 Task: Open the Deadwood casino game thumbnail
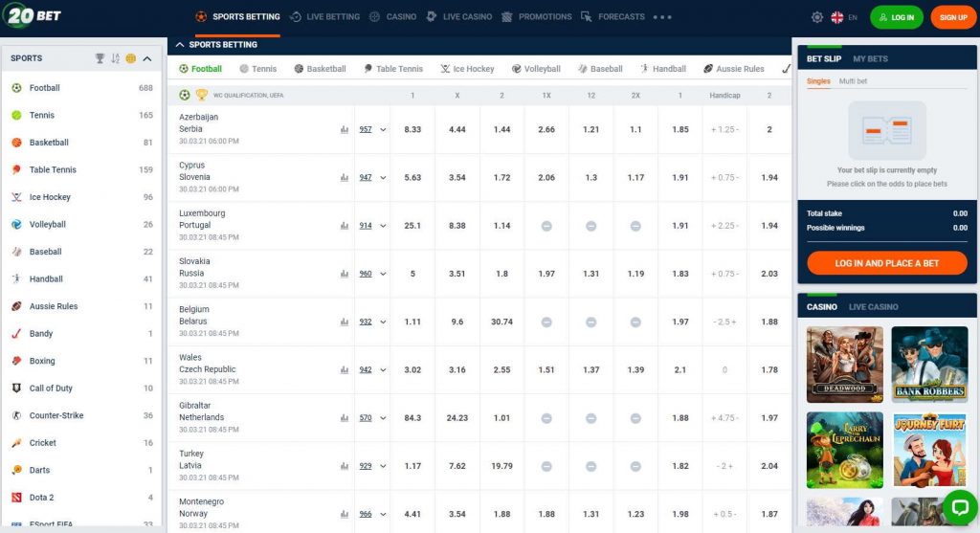(844, 365)
